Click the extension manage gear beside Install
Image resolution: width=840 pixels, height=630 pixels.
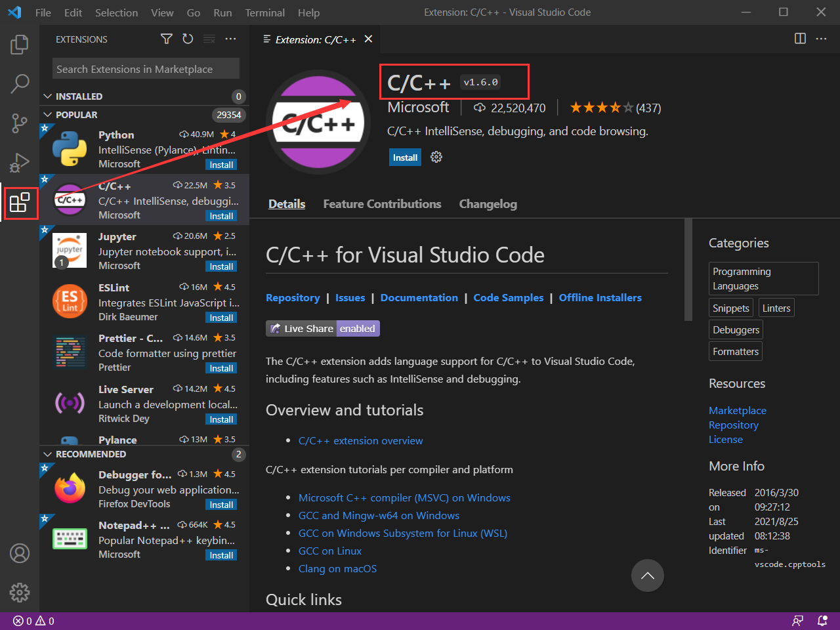(436, 157)
